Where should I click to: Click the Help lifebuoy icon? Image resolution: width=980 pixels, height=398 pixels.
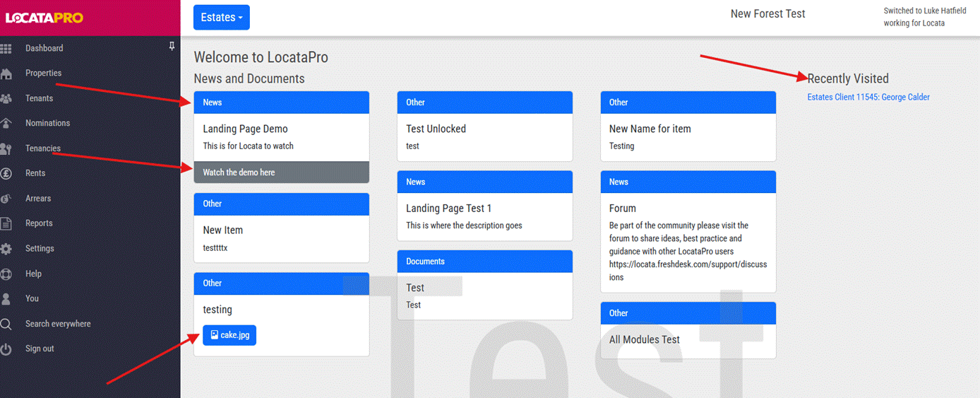[6, 274]
